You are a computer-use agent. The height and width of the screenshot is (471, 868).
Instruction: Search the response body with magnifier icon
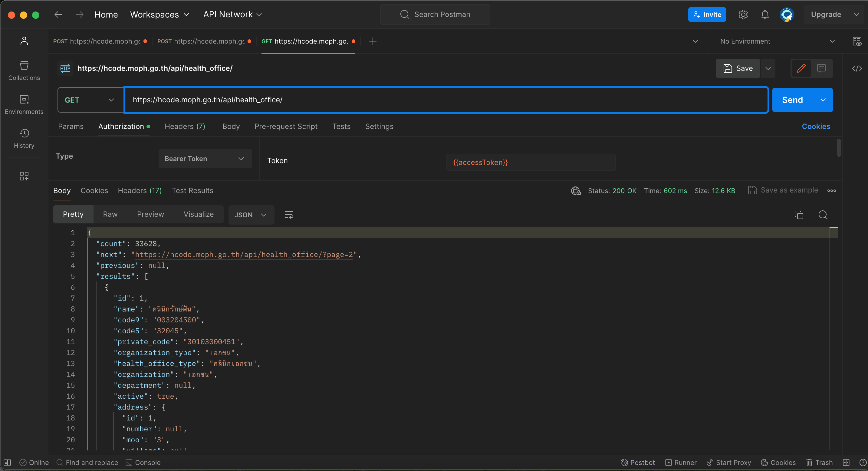(823, 215)
